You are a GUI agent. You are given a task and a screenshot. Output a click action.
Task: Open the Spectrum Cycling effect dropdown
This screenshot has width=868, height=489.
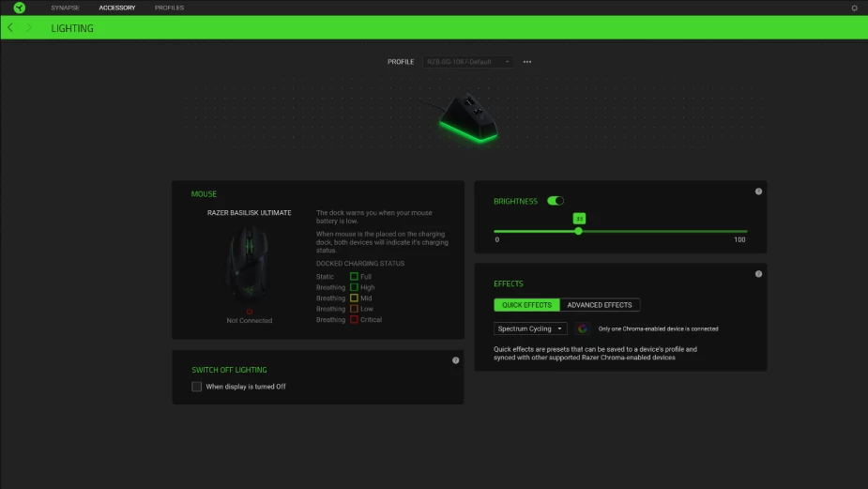click(x=530, y=329)
